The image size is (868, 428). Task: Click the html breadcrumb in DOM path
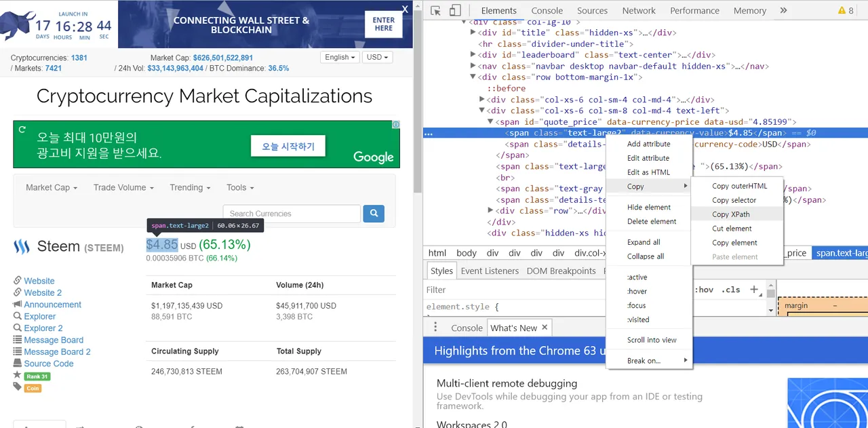click(x=437, y=253)
